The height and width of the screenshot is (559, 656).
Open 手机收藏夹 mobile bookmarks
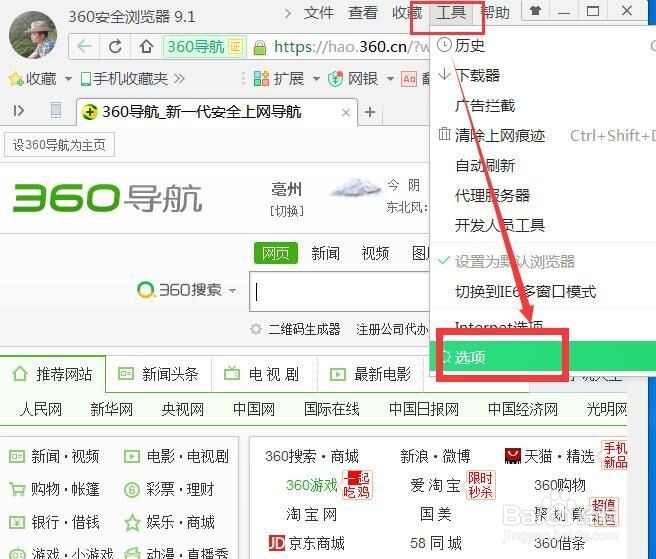coord(124,78)
